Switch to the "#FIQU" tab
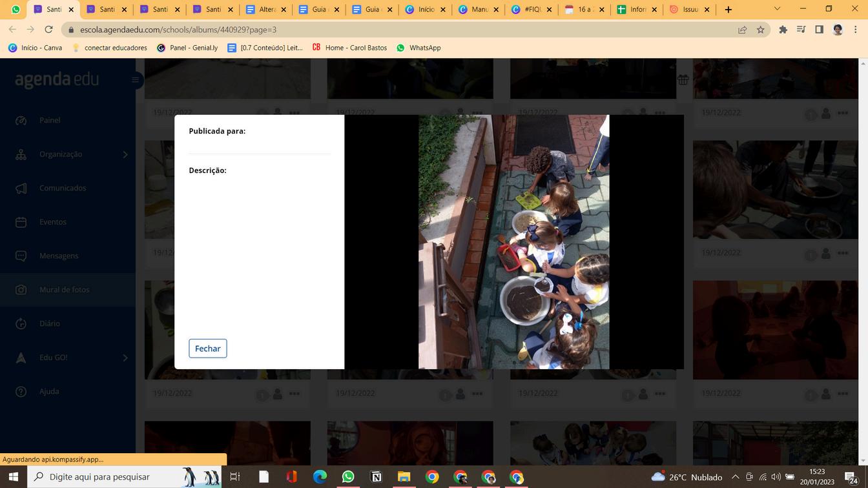Screen dimensions: 868x488 (530, 10)
